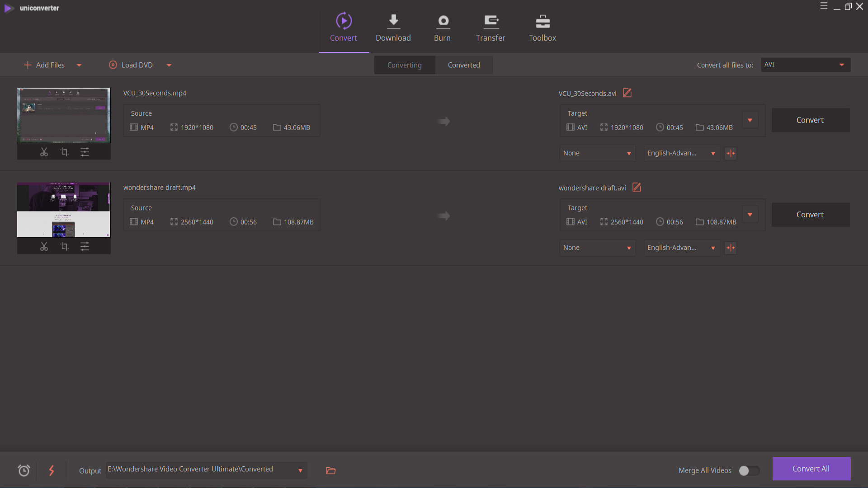Image resolution: width=868 pixels, height=488 pixels.
Task: Click the uniconverter logo icon
Action: 9,8
